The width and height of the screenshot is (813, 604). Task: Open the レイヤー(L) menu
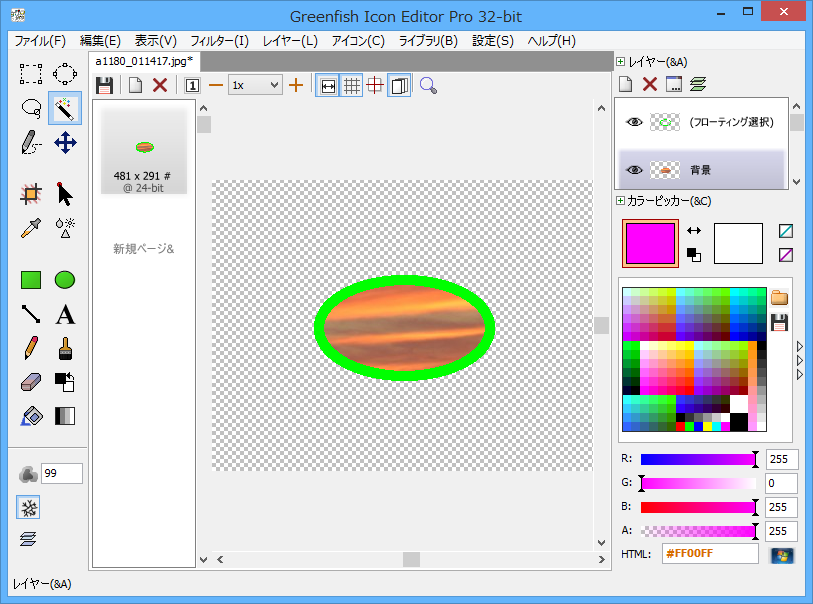[290, 41]
